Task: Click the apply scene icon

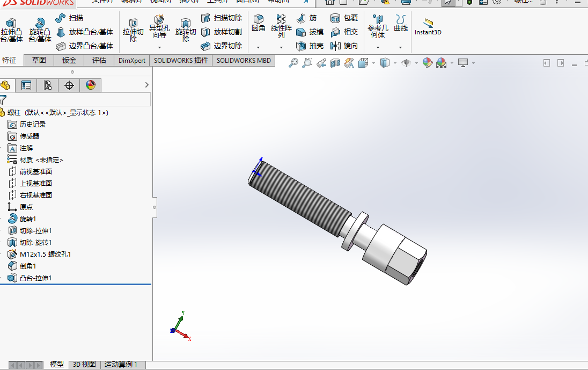Action: tap(442, 63)
